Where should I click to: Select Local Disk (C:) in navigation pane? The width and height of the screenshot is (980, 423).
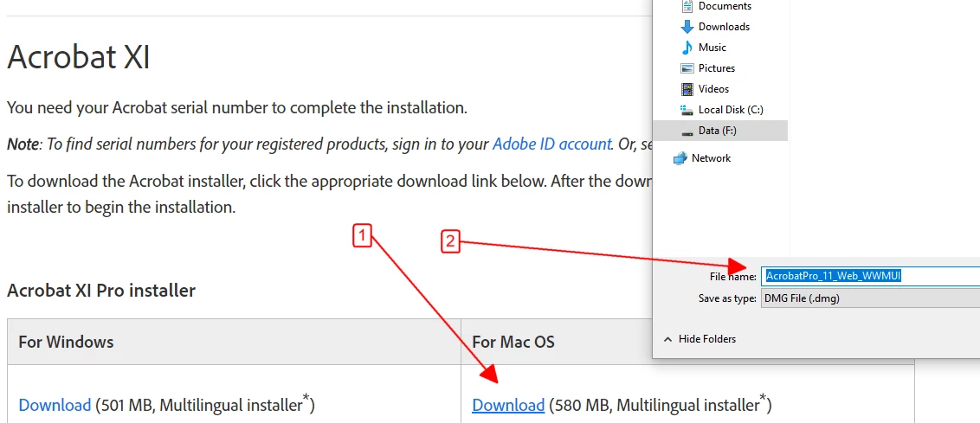[731, 110]
